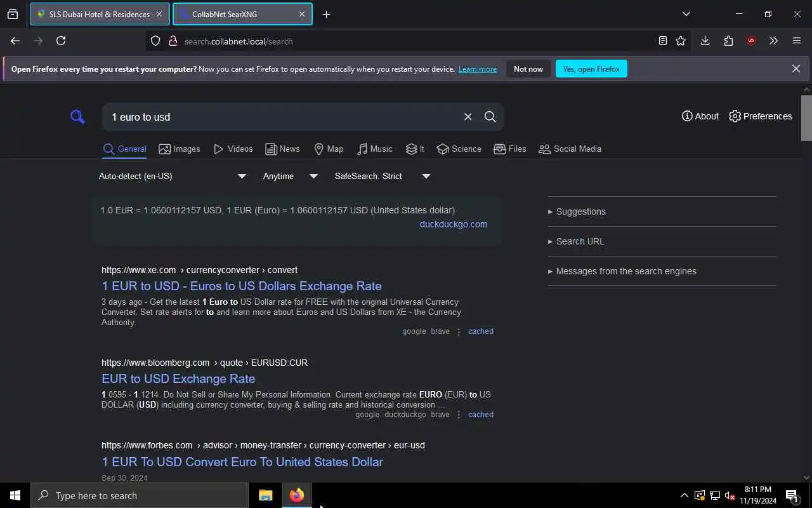The height and width of the screenshot is (508, 812).
Task: Open the cached Bloomberg result
Action: point(480,415)
